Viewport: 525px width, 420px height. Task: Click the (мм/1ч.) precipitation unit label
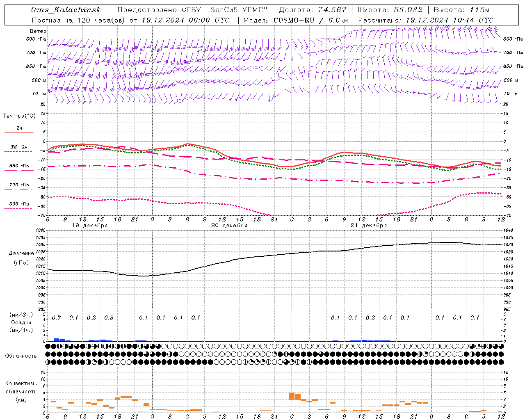(21, 330)
